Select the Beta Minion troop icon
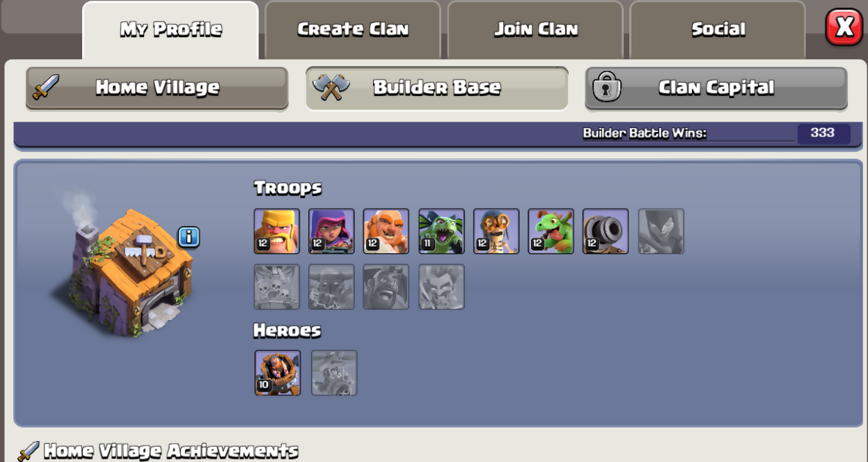This screenshot has width=868, height=462. pyautogui.click(x=441, y=231)
